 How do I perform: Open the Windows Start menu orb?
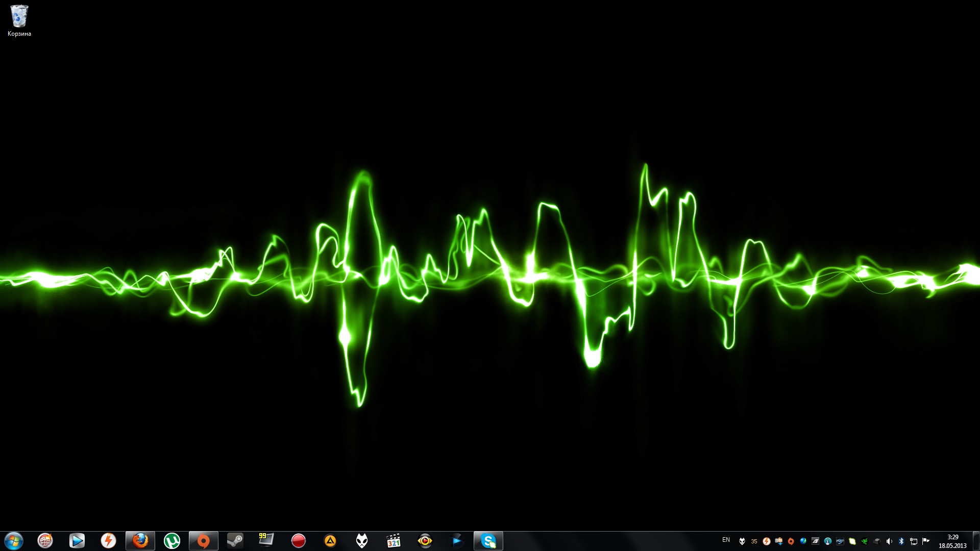coord(14,541)
